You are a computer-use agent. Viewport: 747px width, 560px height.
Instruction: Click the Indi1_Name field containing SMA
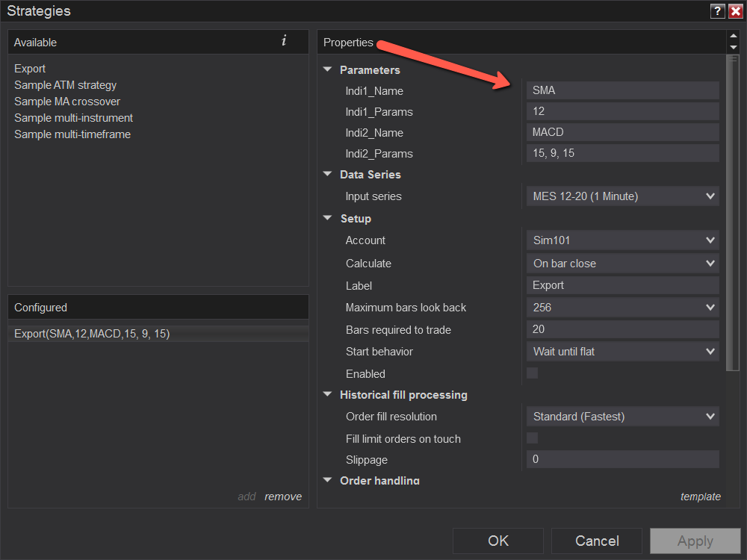tap(623, 90)
